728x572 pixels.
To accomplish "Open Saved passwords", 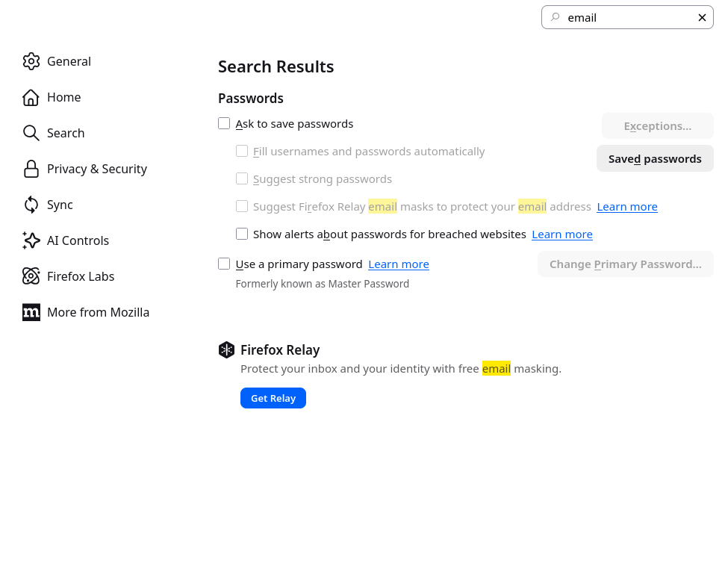I will coord(655,158).
